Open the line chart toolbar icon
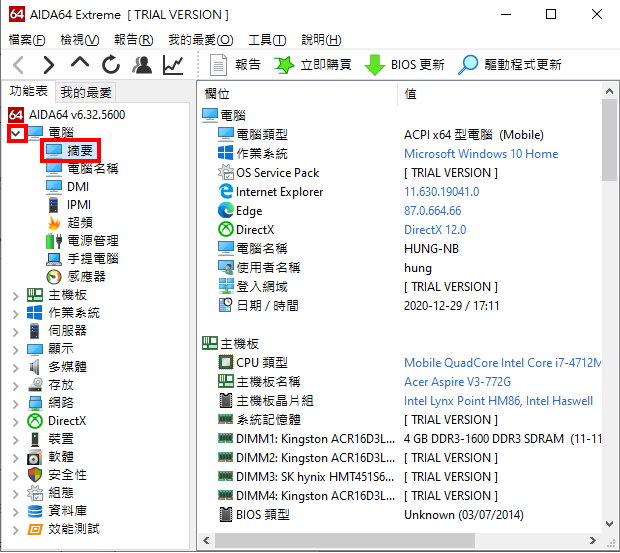Screen dimensions: 620x553 [x=173, y=65]
